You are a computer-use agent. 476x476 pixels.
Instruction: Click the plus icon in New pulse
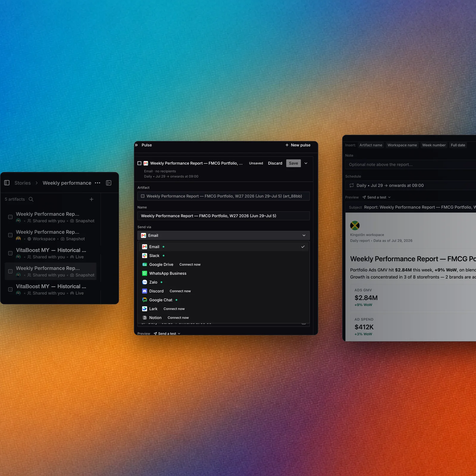coord(287,145)
